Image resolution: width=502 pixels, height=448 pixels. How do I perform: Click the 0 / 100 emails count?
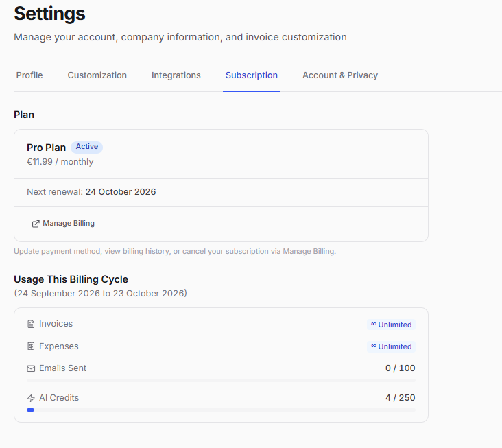coord(401,368)
